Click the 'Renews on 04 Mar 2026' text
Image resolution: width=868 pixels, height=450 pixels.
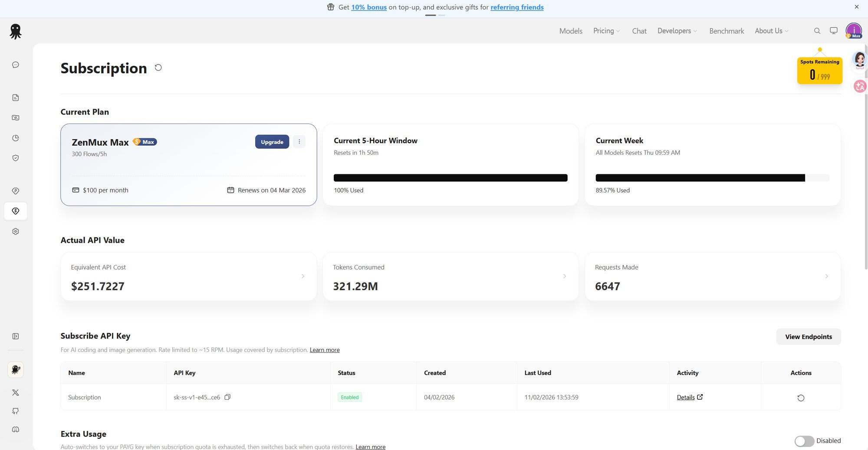click(272, 190)
